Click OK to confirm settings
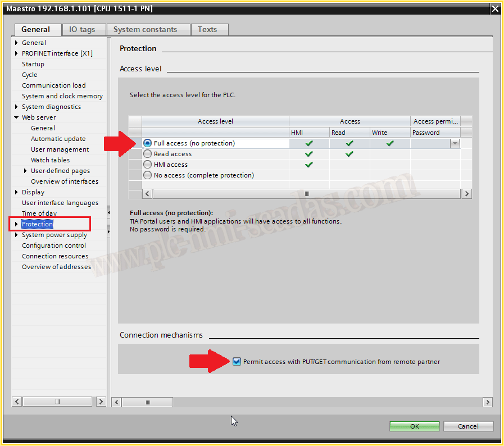This screenshot has width=504, height=446. click(x=414, y=426)
